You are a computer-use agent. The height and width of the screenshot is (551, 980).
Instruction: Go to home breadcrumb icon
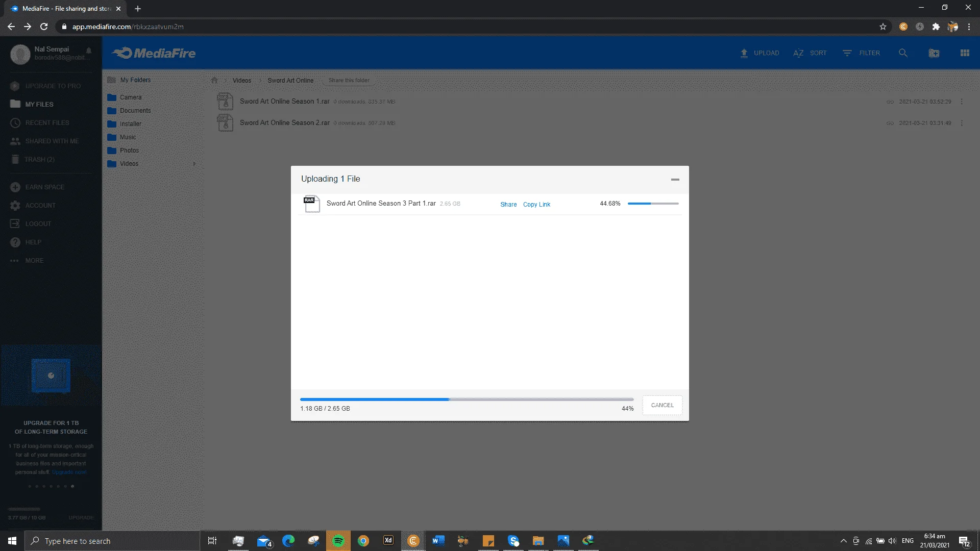[x=214, y=80]
